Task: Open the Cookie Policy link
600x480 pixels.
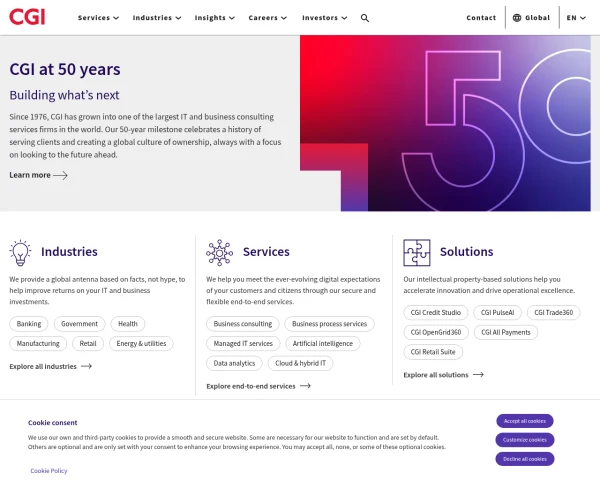Action: click(x=49, y=470)
